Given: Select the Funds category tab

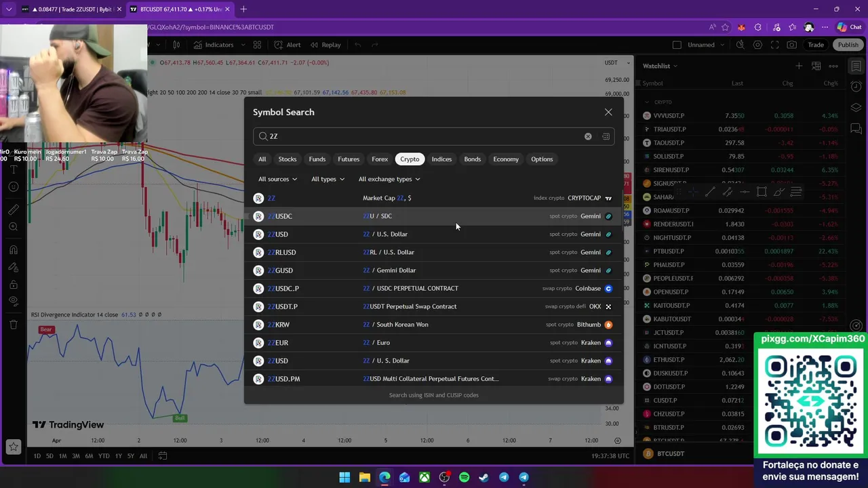Looking at the screenshot, I should (x=317, y=159).
